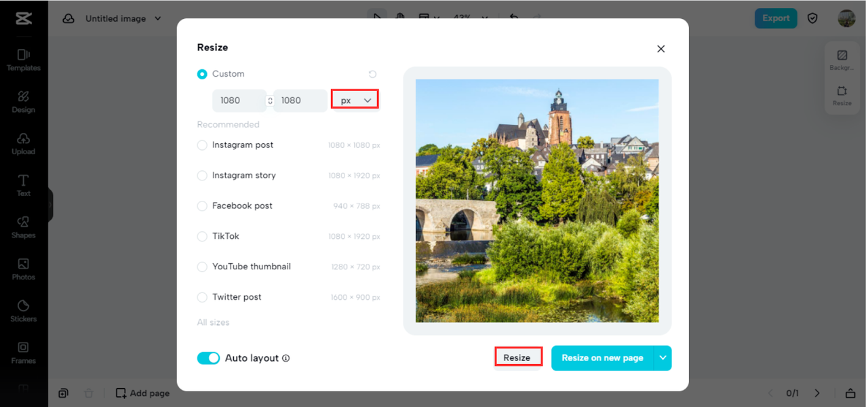Click the cloud save status icon
The height and width of the screenshot is (407, 868).
tap(68, 18)
